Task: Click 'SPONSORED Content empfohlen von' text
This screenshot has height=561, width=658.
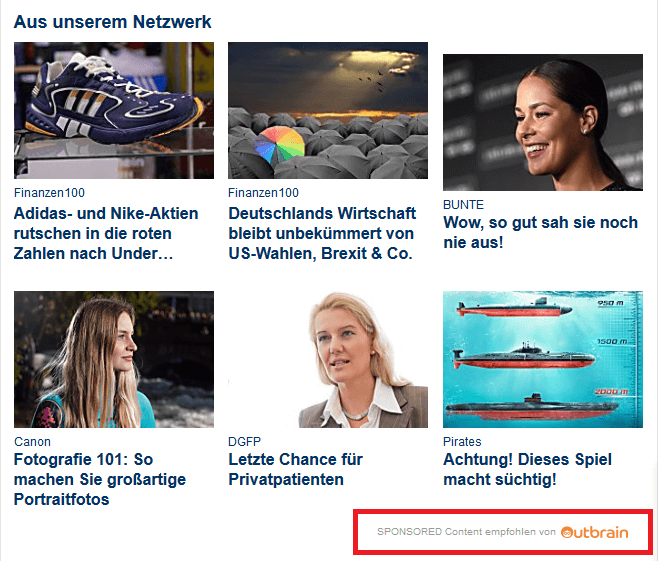Action: click(x=466, y=532)
